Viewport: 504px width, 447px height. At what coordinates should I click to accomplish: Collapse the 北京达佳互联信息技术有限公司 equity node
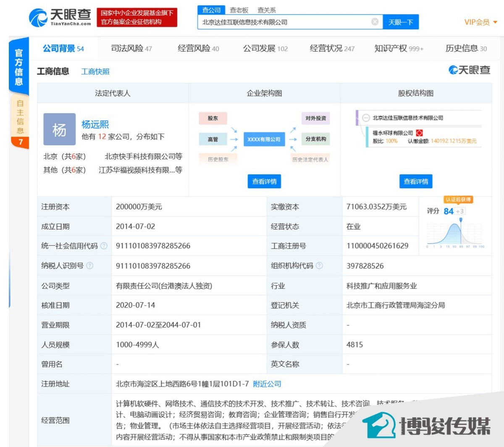[366, 118]
